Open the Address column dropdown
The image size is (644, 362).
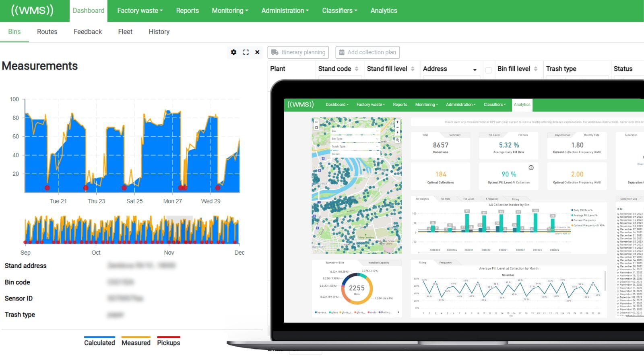(x=475, y=70)
